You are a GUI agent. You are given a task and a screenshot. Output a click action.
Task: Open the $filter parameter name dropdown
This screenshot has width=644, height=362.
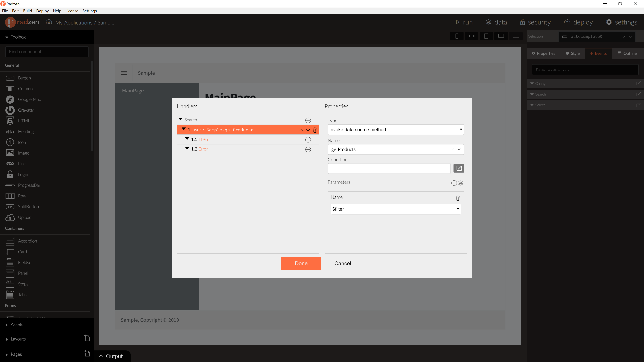tap(396, 209)
